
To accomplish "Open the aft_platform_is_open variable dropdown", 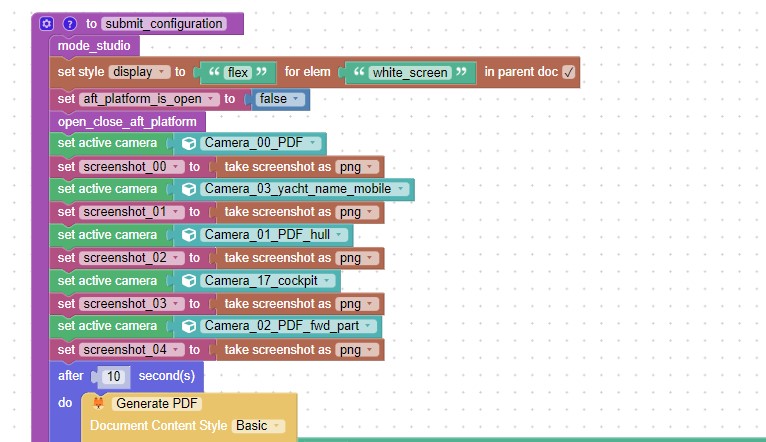I will coord(149,99).
